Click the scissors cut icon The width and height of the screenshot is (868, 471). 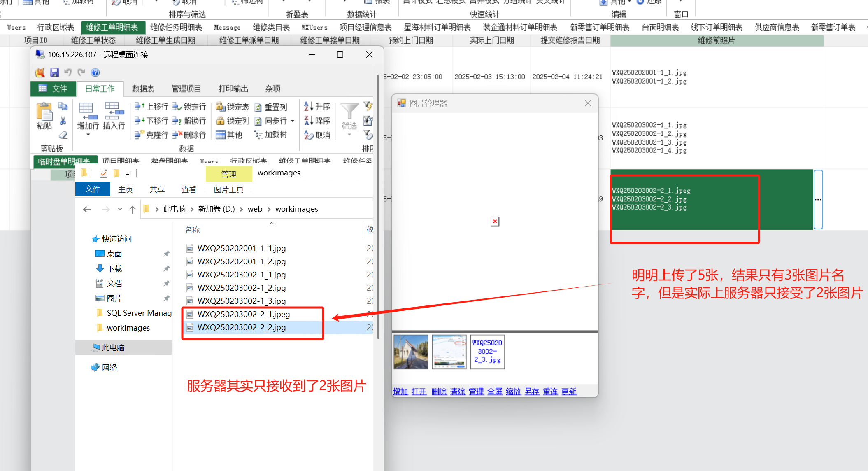(x=63, y=121)
